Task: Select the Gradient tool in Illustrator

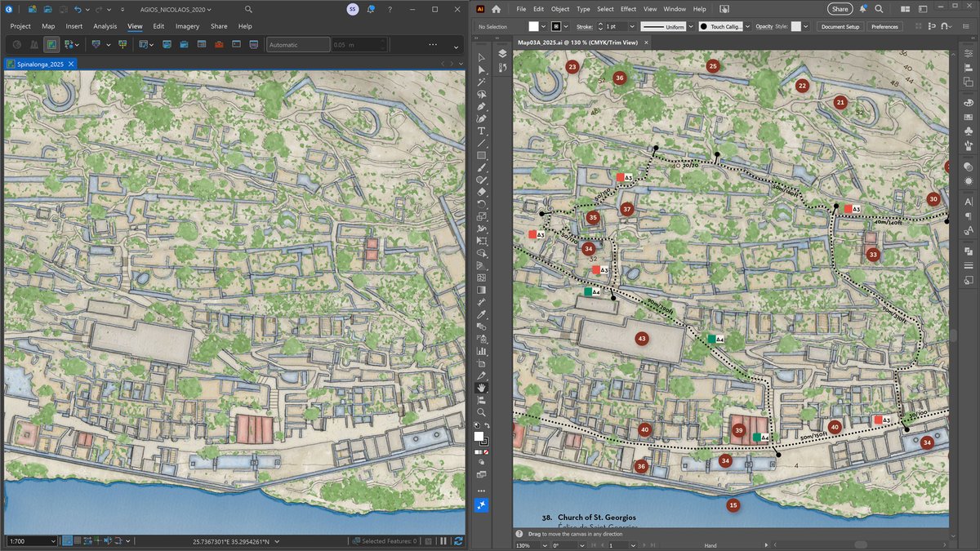Action: coord(482,290)
